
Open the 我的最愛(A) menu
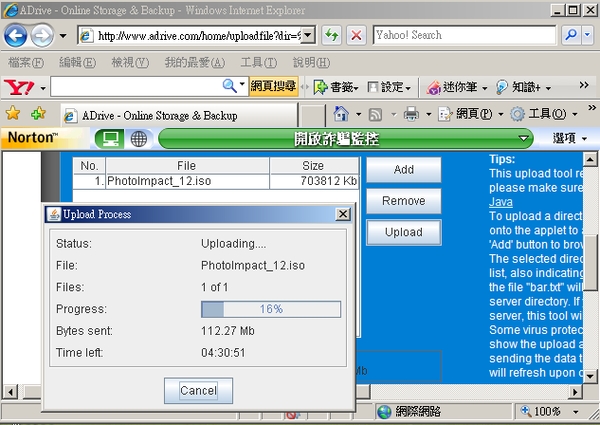click(x=195, y=62)
